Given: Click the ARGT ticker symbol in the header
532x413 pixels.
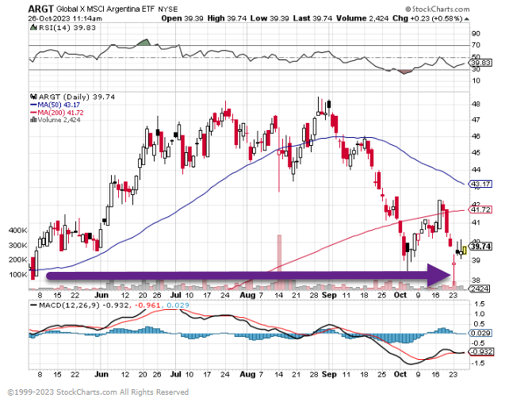Looking at the screenshot, I should [x=40, y=9].
